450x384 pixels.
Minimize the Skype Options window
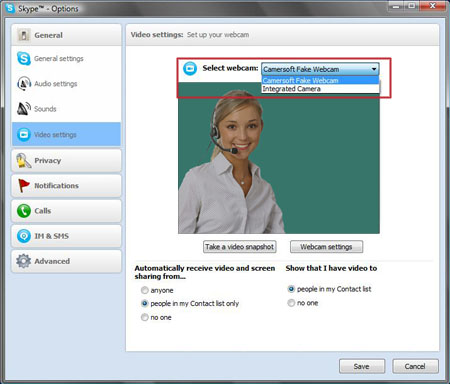396,6
